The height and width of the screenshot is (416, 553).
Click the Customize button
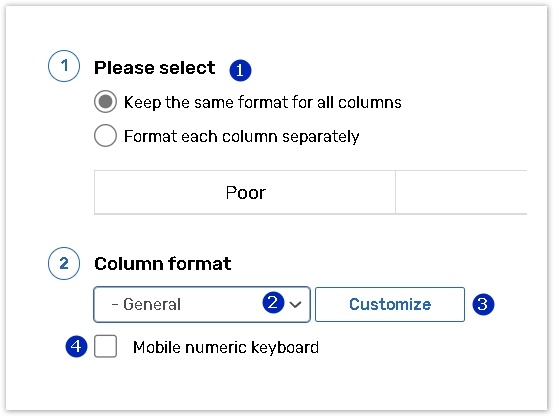click(x=390, y=304)
